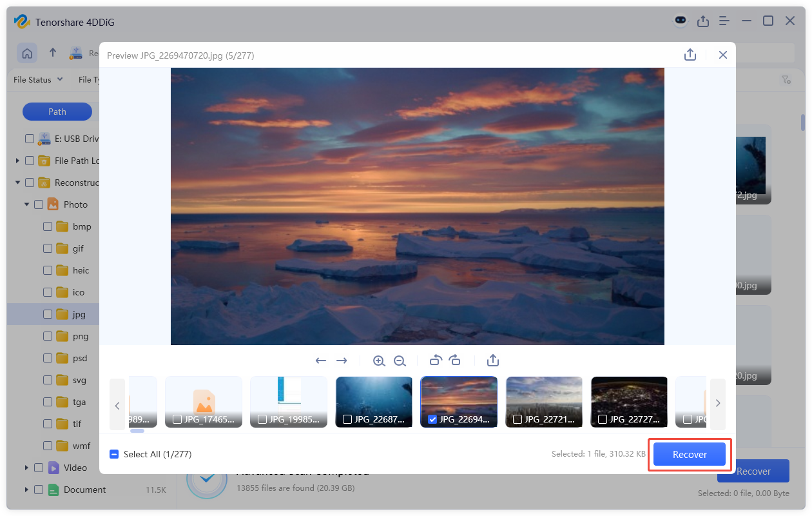Rotate the preview image counterclockwise

(x=435, y=361)
